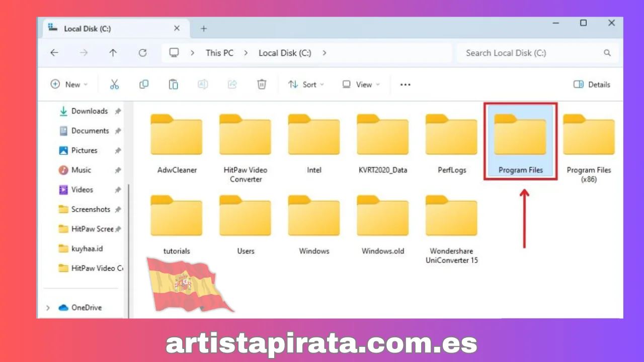
Task: Click the Copy icon in the toolbar
Action: click(144, 84)
